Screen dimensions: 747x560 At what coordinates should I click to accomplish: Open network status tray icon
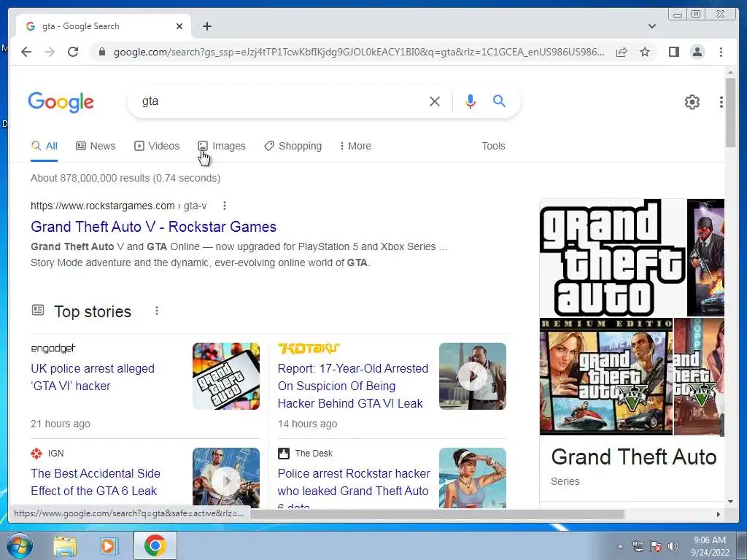[x=638, y=546]
